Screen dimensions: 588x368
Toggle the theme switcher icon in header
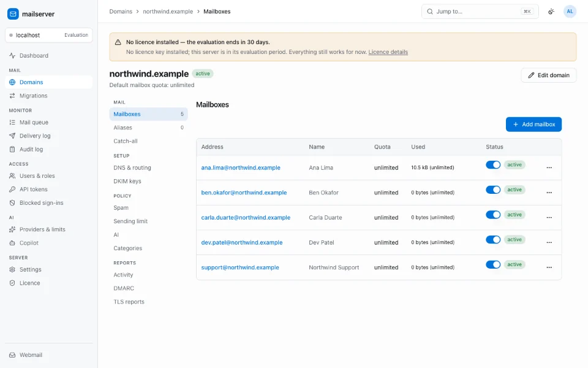(x=551, y=12)
